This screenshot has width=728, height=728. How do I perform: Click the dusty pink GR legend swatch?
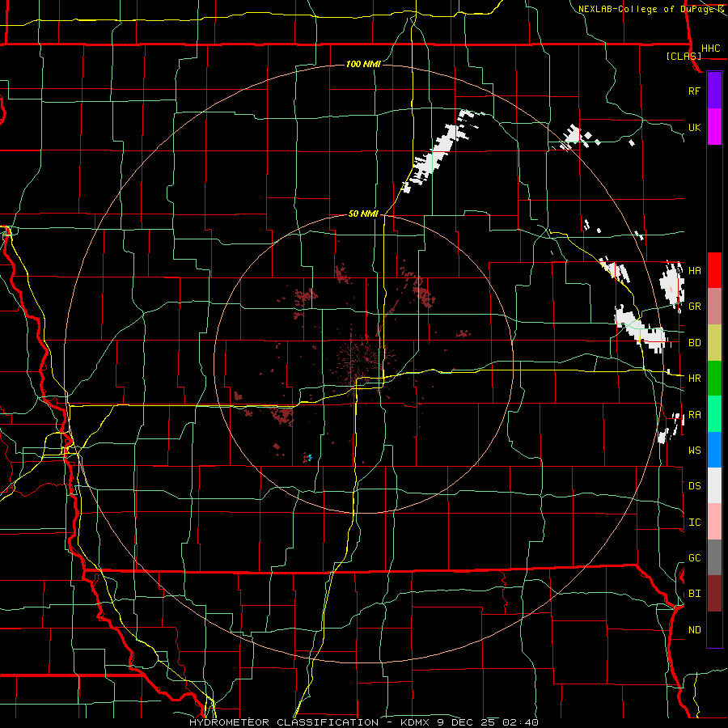click(714, 306)
